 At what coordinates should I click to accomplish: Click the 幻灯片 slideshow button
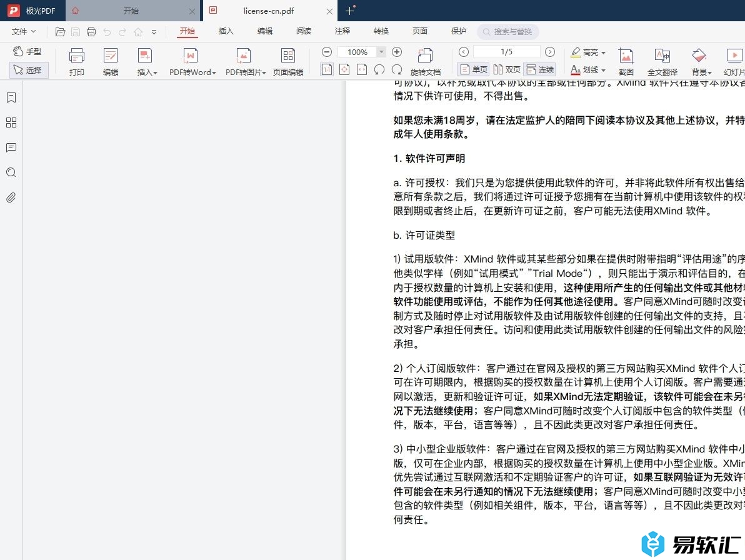point(734,62)
